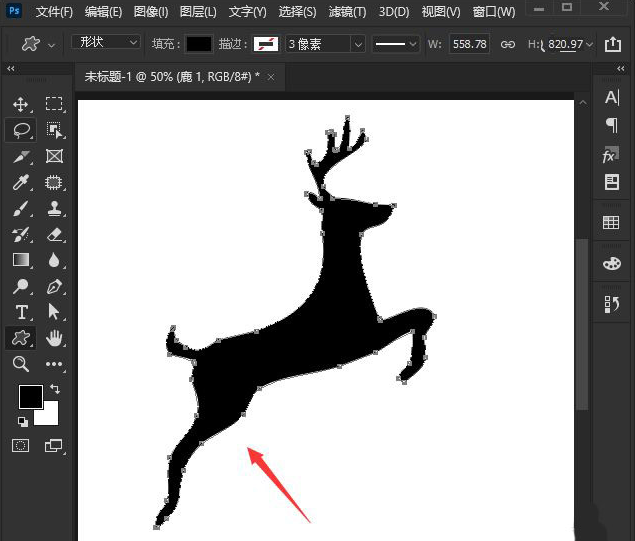The width and height of the screenshot is (635, 541).
Task: Select the Horizontal Type tool
Action: (x=21, y=312)
